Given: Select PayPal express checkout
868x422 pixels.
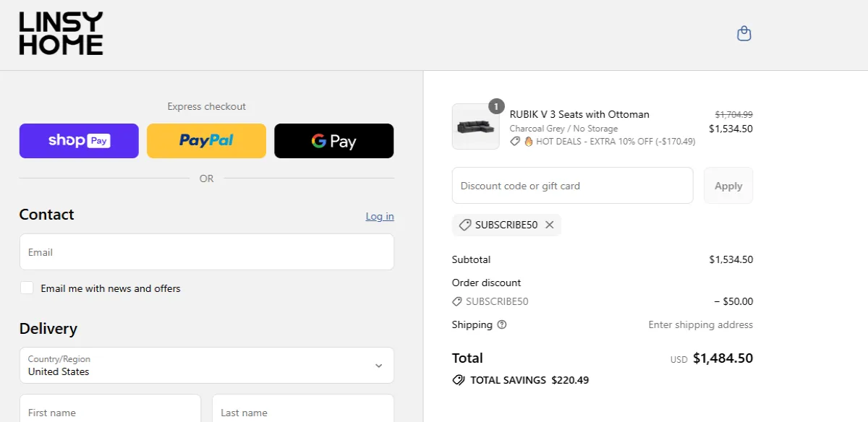Looking at the screenshot, I should click(206, 140).
